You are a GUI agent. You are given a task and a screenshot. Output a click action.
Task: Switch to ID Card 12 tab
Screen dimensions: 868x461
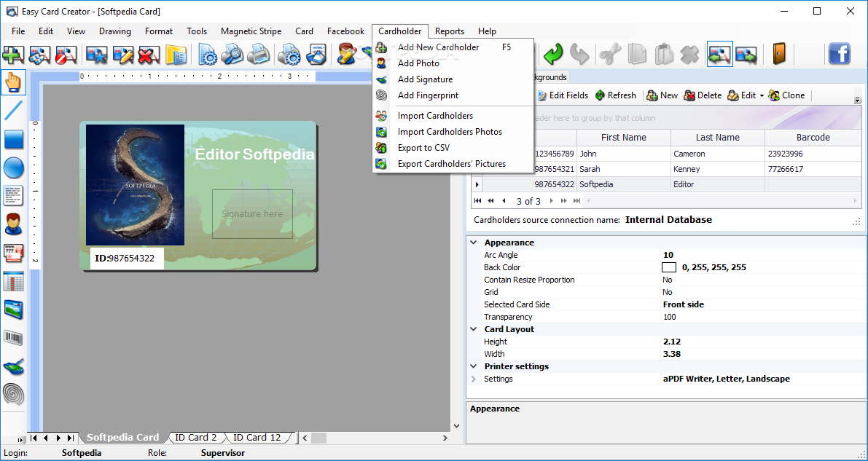click(257, 437)
